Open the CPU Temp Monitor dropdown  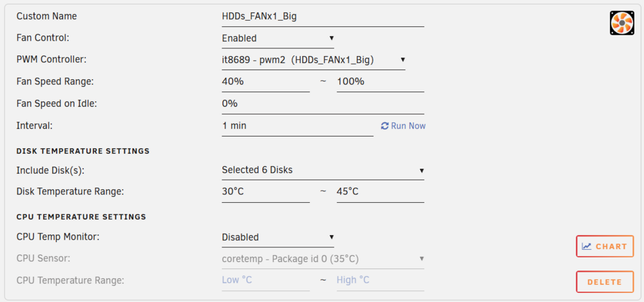click(278, 237)
